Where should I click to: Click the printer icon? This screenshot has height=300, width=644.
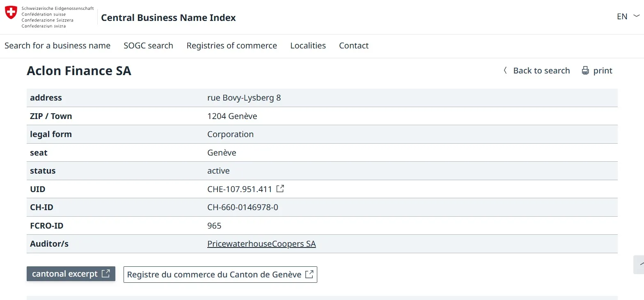coord(585,71)
